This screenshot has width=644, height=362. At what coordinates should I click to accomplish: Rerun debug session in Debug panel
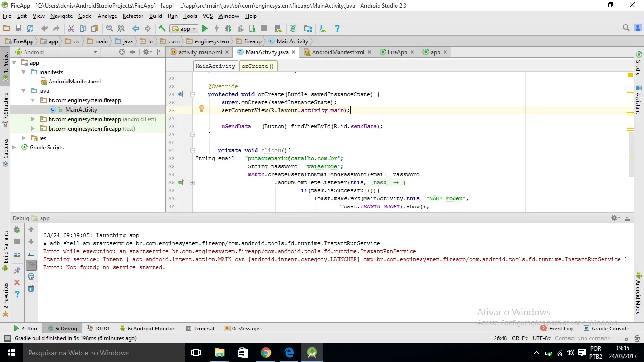pos(17,230)
